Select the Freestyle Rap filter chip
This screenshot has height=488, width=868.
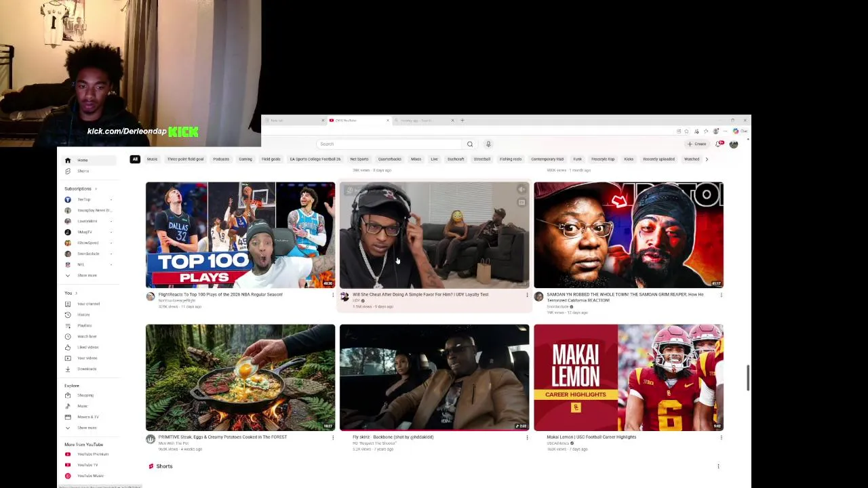click(603, 159)
